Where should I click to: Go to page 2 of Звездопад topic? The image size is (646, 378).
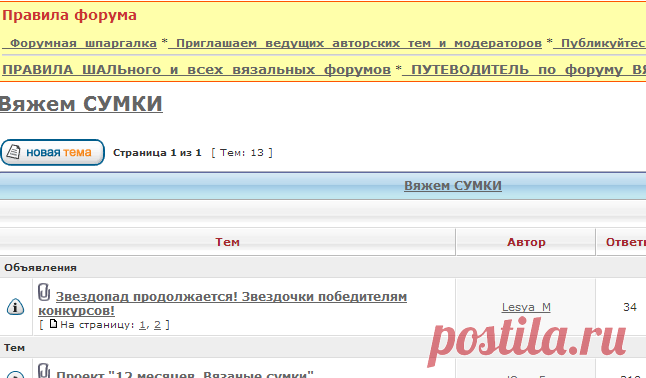click(157, 325)
